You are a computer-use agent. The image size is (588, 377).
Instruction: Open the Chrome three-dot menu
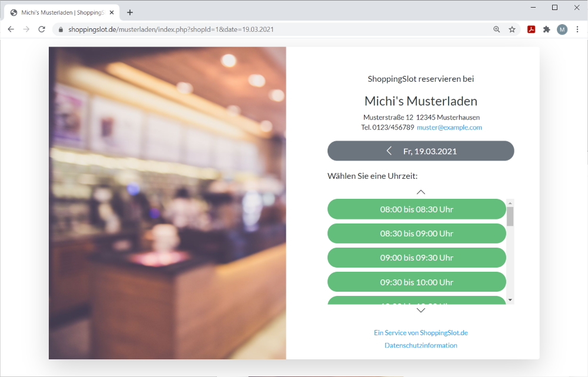(577, 29)
